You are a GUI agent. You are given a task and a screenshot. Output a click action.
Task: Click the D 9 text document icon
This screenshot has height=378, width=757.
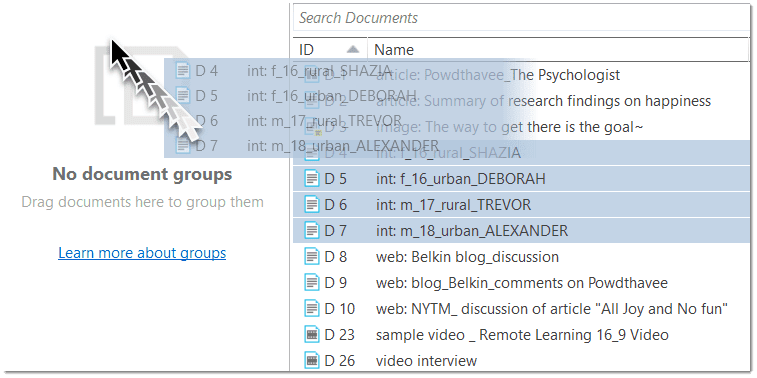point(312,283)
